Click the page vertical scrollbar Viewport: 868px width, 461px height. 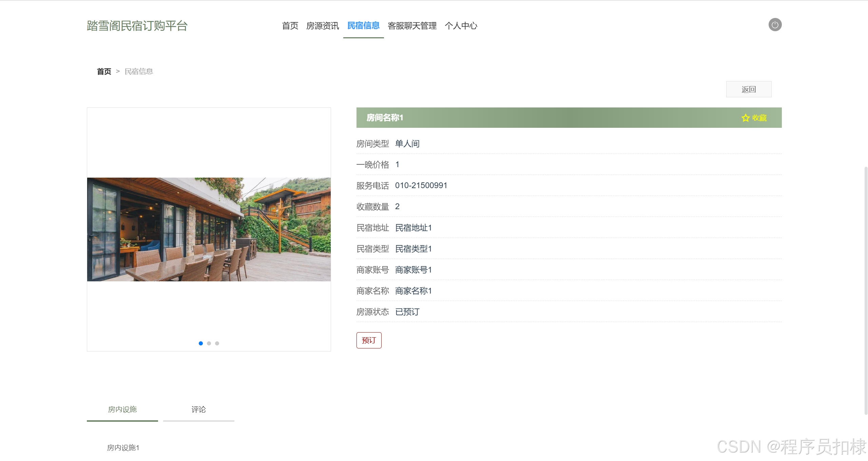coord(865,290)
